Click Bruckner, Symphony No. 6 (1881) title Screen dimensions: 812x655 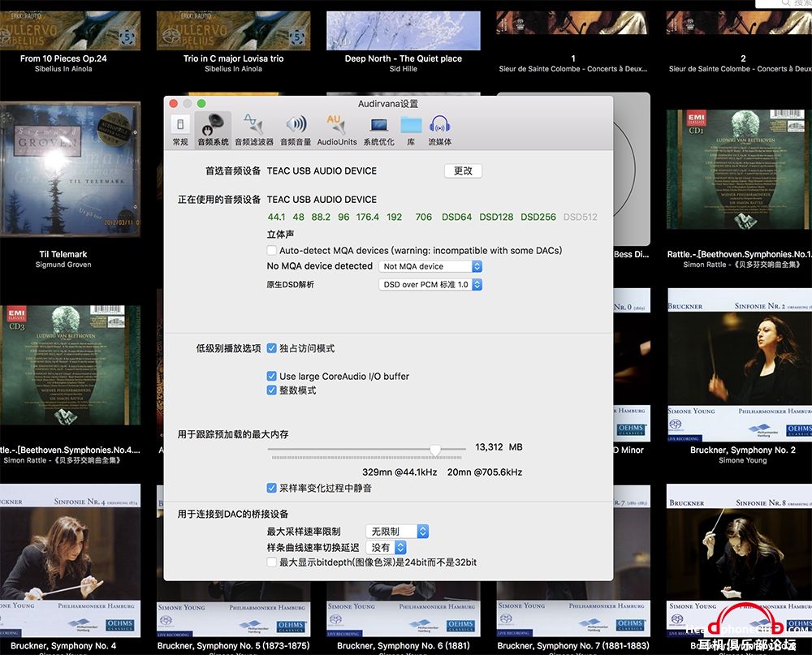pyautogui.click(x=404, y=646)
